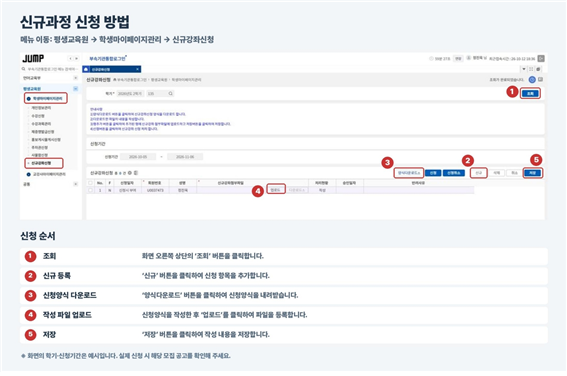Image resolution: width=567 pixels, height=376 pixels.
Task: Check the checkbox for row 1
Action: [90, 190]
